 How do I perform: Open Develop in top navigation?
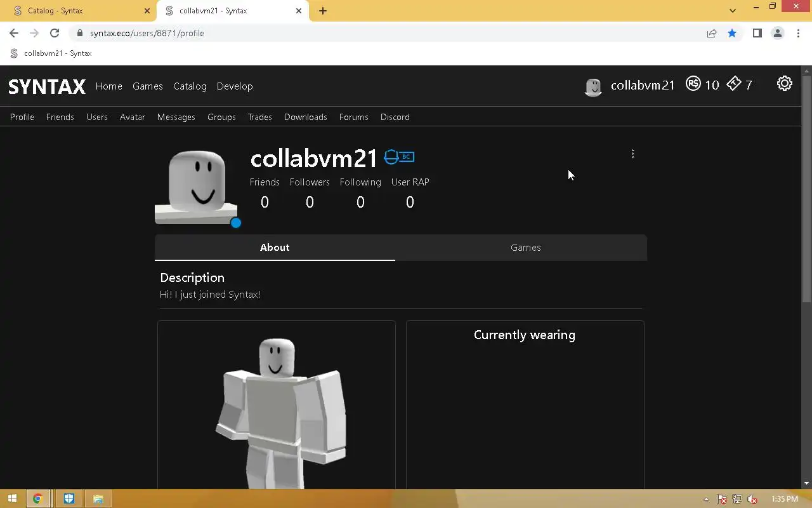[235, 86]
